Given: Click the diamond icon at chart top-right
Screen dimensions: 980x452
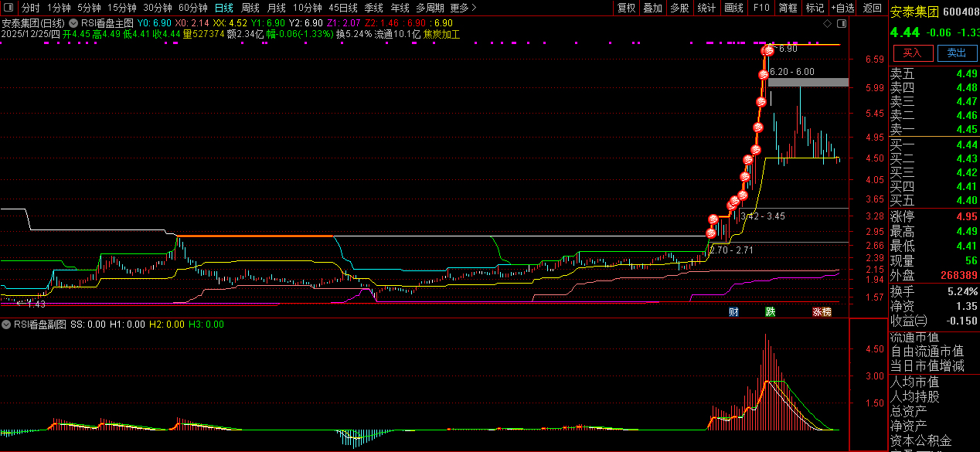Looking at the screenshot, I should click(x=827, y=24).
